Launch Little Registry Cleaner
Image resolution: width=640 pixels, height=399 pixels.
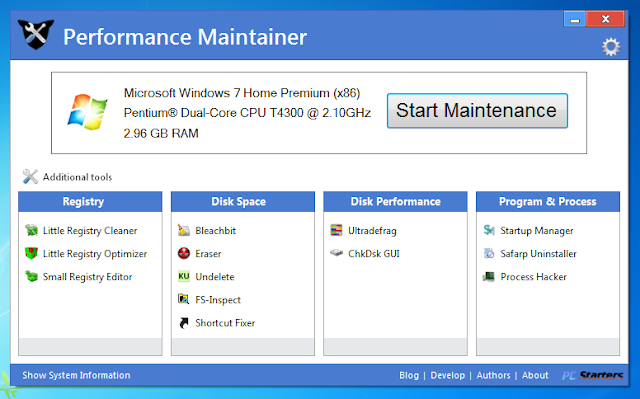[x=90, y=231]
